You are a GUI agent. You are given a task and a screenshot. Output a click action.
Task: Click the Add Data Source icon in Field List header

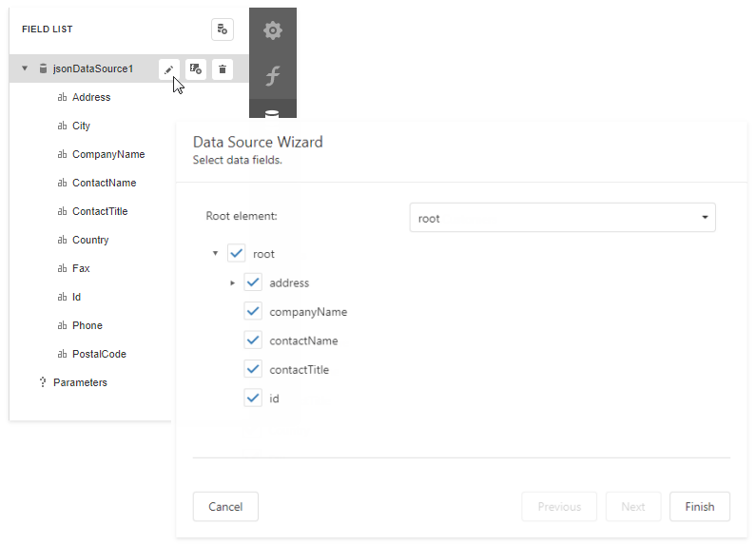pos(223,29)
